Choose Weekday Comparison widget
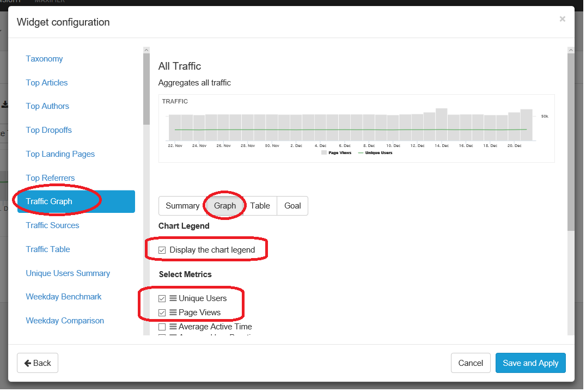 tap(65, 322)
